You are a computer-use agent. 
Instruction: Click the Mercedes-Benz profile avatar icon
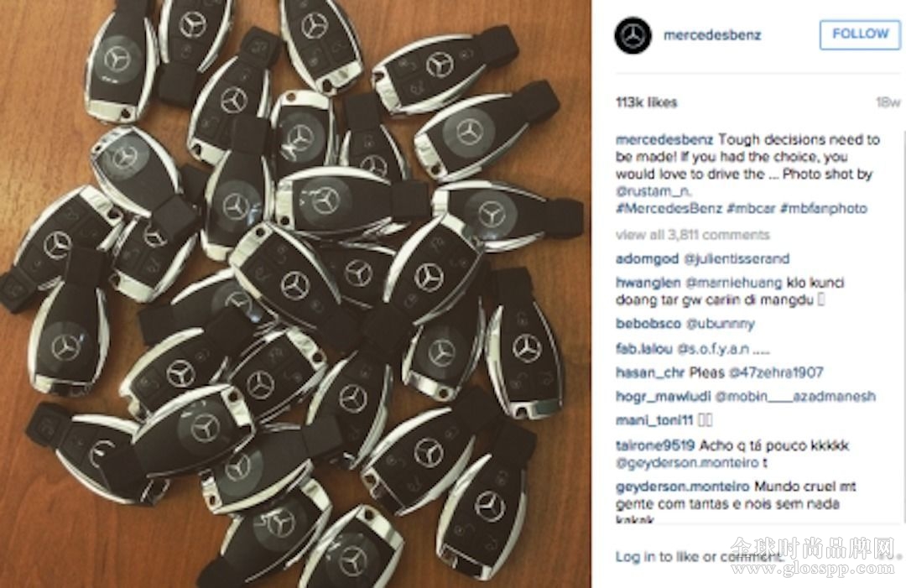633,36
